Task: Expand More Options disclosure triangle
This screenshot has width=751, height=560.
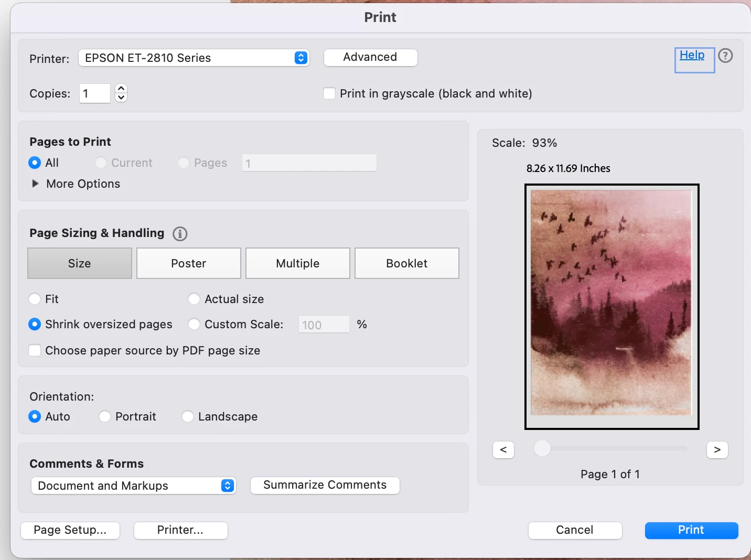Action: 35,184
